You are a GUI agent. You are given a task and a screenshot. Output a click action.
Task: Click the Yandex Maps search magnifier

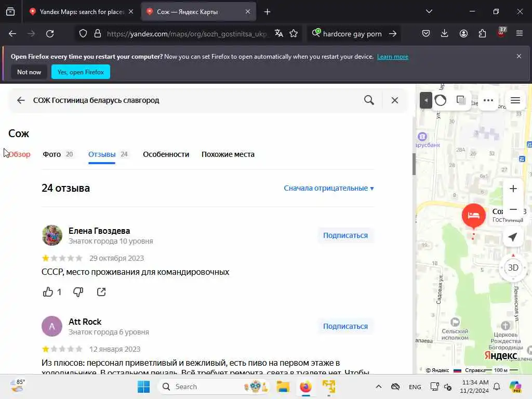[369, 100]
